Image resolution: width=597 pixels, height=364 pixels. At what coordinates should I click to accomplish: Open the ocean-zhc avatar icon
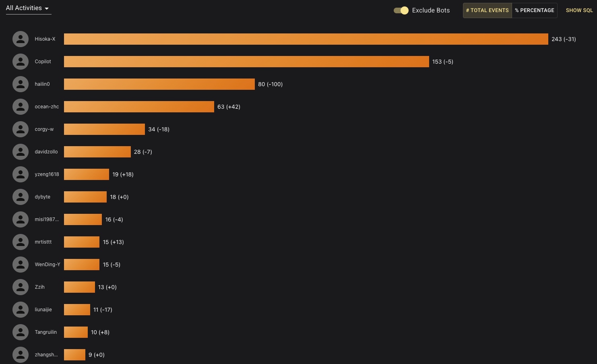click(21, 107)
